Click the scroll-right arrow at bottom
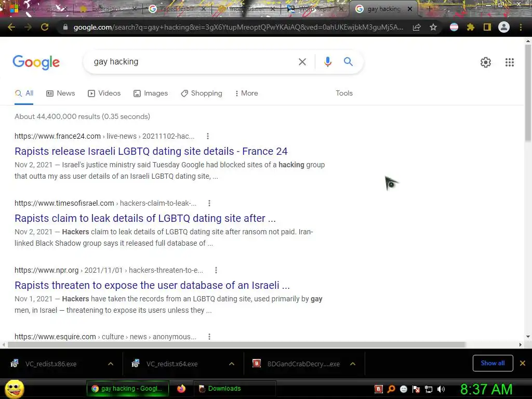The width and height of the screenshot is (532, 399). [521, 345]
